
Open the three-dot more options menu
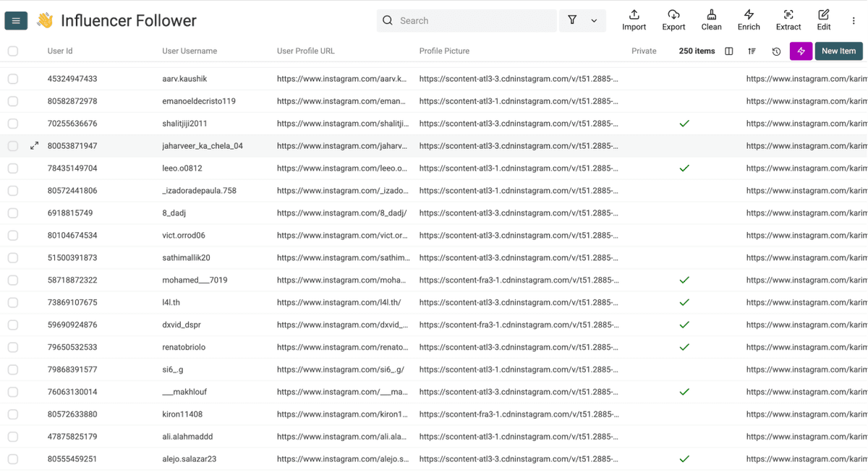pyautogui.click(x=854, y=21)
